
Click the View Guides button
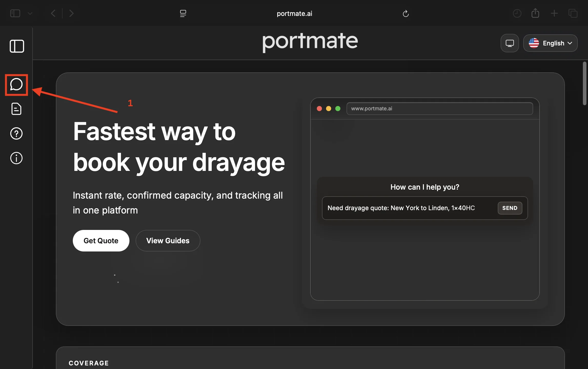tap(168, 241)
